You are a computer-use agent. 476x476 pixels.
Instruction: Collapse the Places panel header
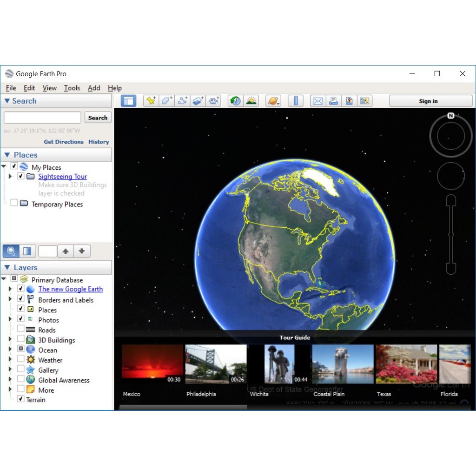(x=7, y=155)
